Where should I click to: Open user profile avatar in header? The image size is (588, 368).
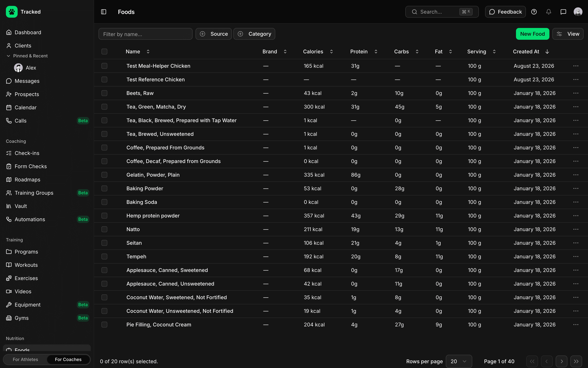tap(578, 12)
